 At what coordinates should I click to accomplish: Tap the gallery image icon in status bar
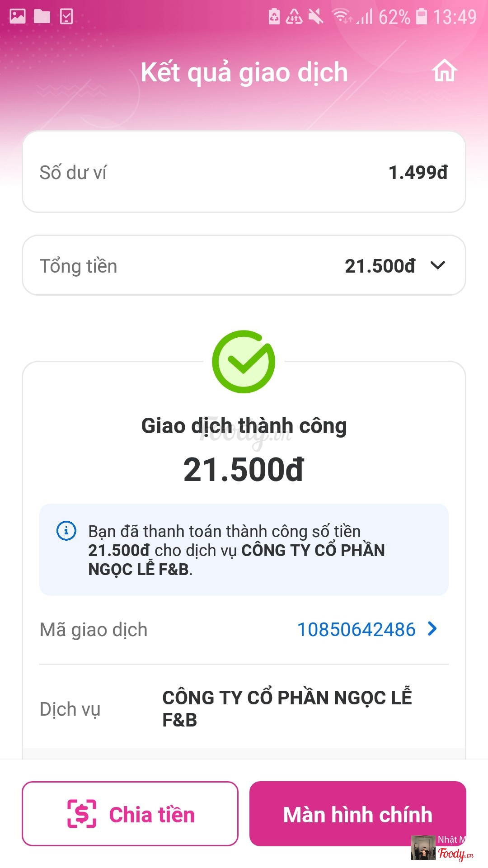pos(18,17)
